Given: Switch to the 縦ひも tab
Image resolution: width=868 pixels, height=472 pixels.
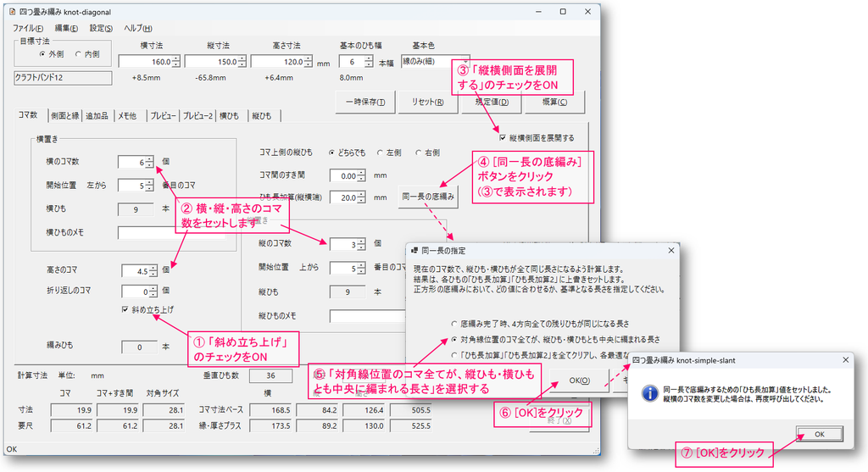Looking at the screenshot, I should click(x=263, y=115).
